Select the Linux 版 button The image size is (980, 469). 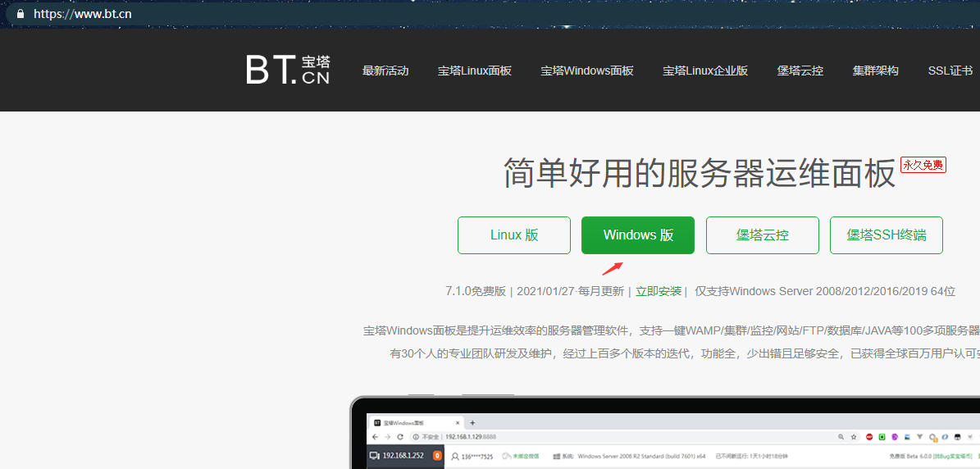pyautogui.click(x=513, y=235)
